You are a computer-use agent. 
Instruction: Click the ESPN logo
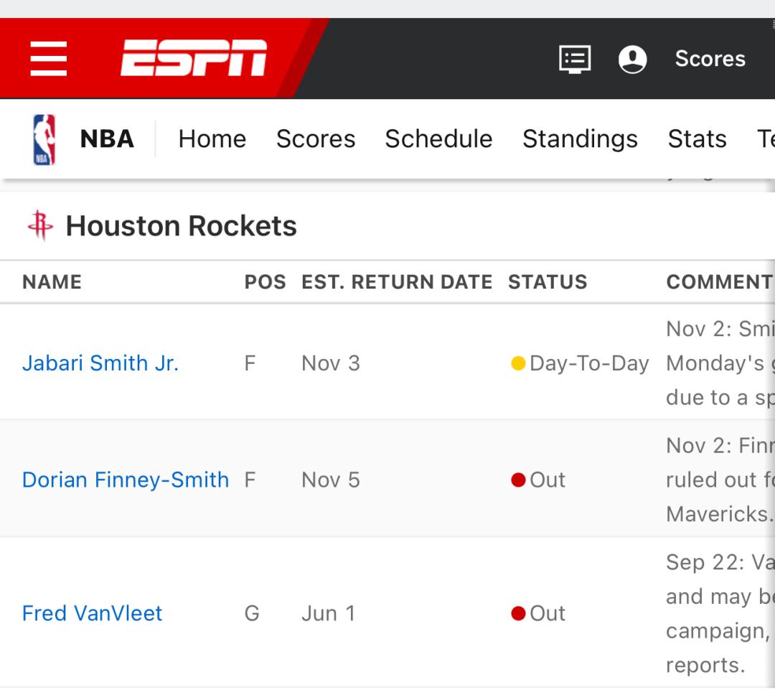194,58
